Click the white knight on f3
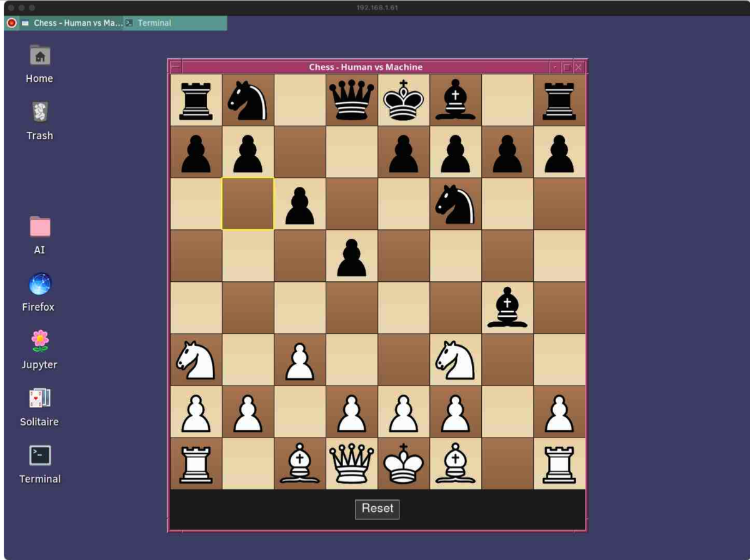Image resolution: width=750 pixels, height=560 pixels. [x=455, y=360]
